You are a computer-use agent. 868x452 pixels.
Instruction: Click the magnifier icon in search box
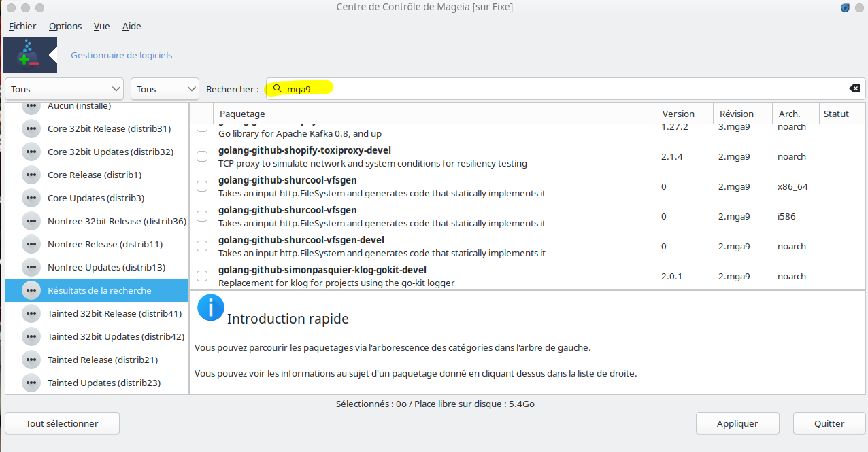[x=277, y=88]
